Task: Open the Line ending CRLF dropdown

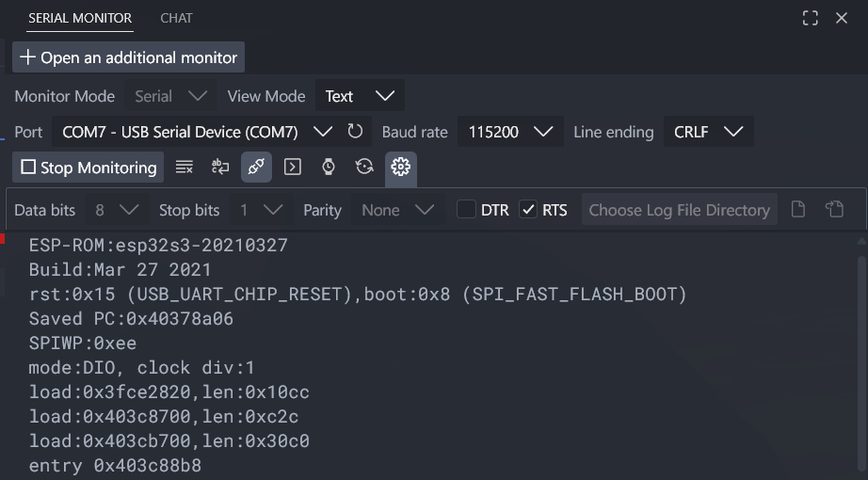Action: pos(709,132)
